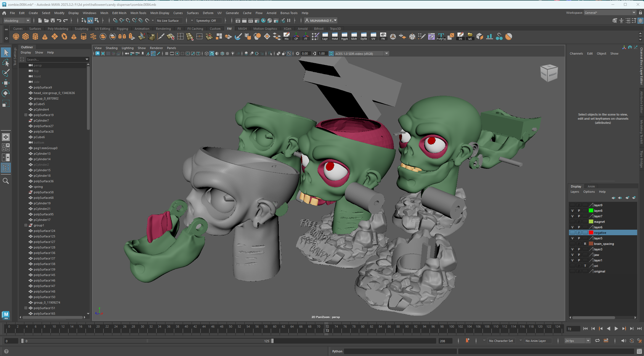Switch to the Sculpting shelf tab
The width and height of the screenshot is (644, 356).
coord(81,29)
